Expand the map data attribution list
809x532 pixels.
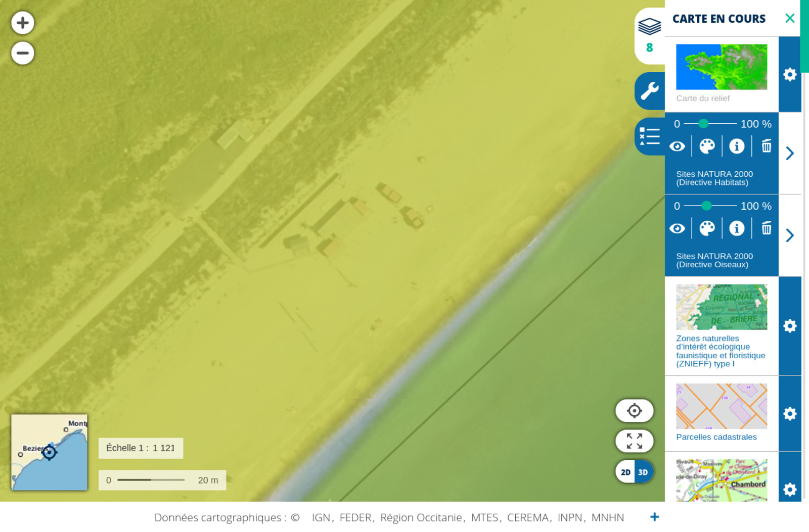[654, 517]
